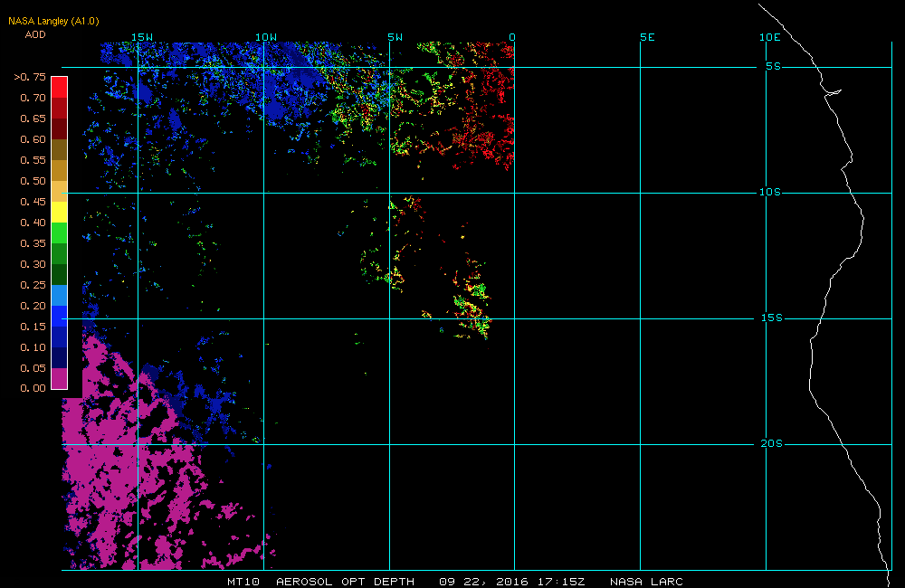Image resolution: width=905 pixels, height=588 pixels.
Task: Click the yellow 0.40-0.45 legend swatch
Action: [60, 212]
